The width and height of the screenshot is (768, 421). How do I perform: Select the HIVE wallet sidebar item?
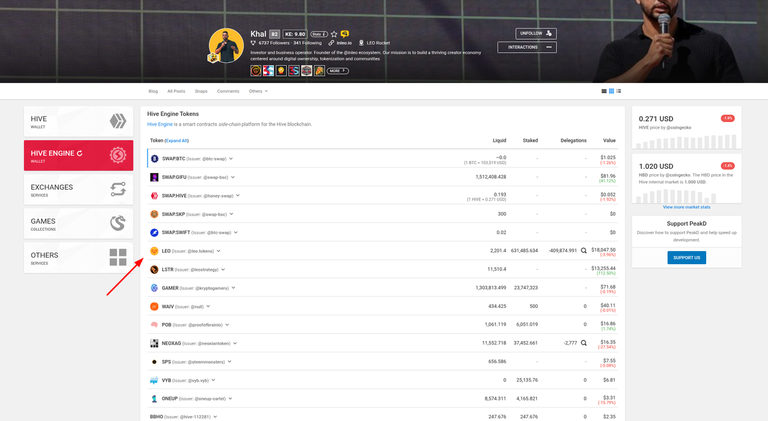pyautogui.click(x=78, y=121)
